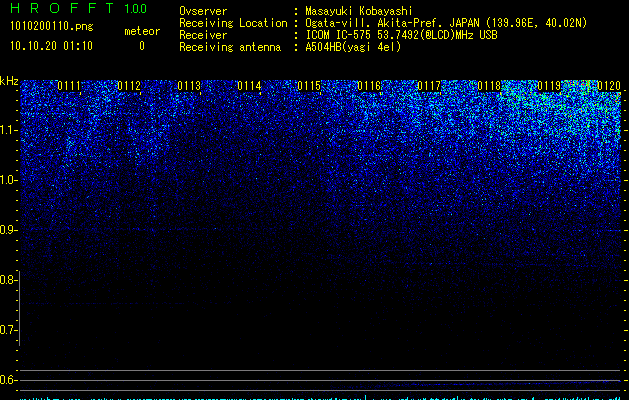The width and height of the screenshot is (629, 400).
Task: Click the A504HB(yagi 4el) antenna text
Action: pos(353,47)
